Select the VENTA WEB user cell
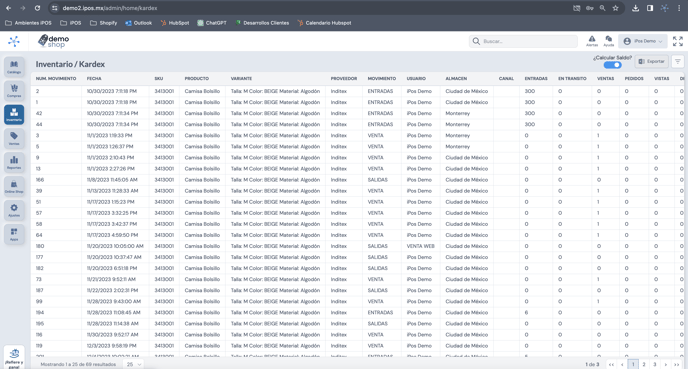The image size is (688, 369). coord(420,246)
